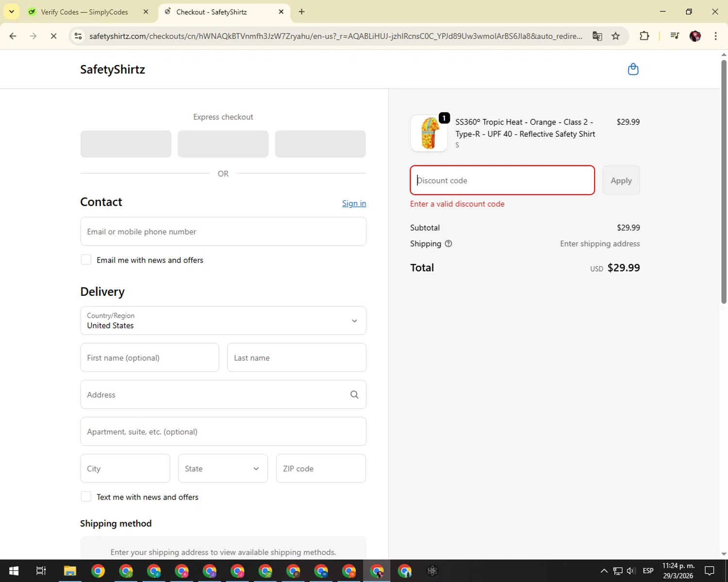The image size is (728, 582).
Task: Click the Apply discount button
Action: pos(621,180)
